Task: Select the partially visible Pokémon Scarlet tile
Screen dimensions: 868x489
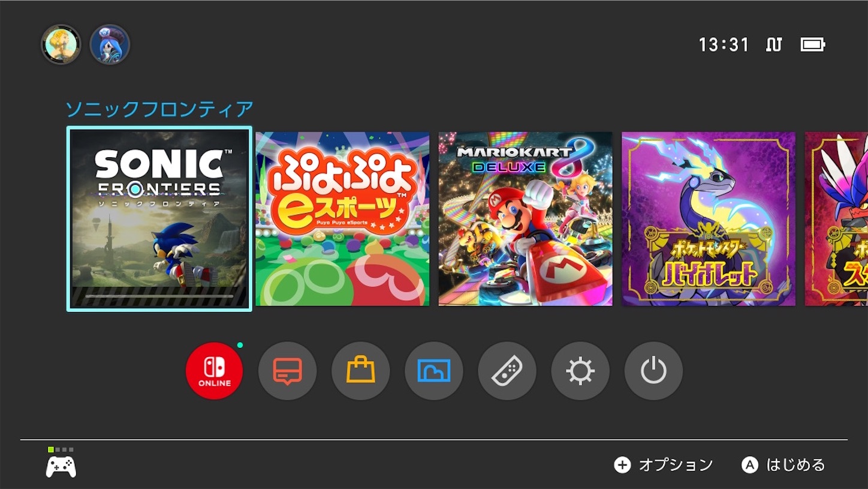Action: coord(836,219)
